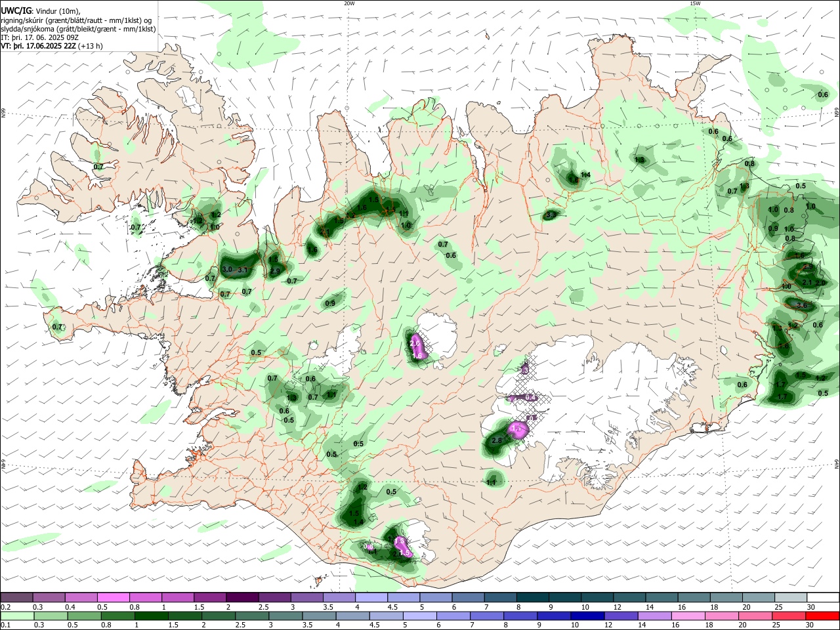The image size is (840, 630).
Task: Click the deep blue rain swatch labeled 10
Action: [586, 616]
